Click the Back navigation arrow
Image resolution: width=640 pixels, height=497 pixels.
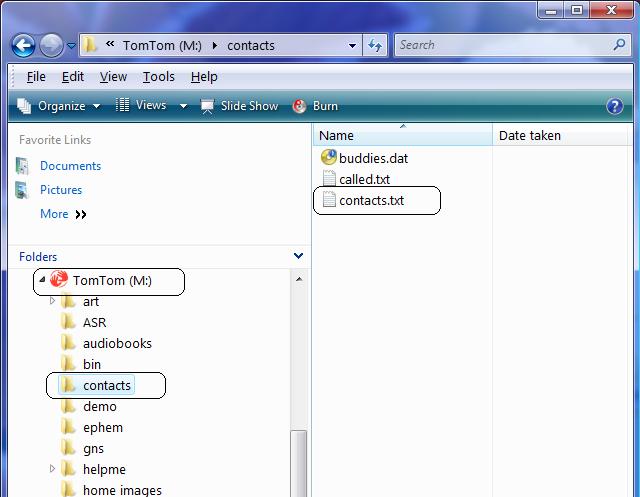[x=23, y=45]
